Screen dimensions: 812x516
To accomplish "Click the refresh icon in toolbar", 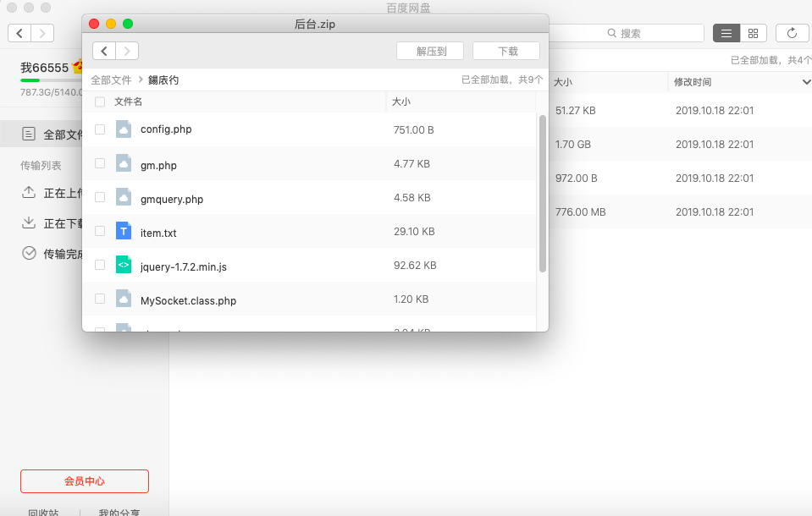I will coord(792,33).
